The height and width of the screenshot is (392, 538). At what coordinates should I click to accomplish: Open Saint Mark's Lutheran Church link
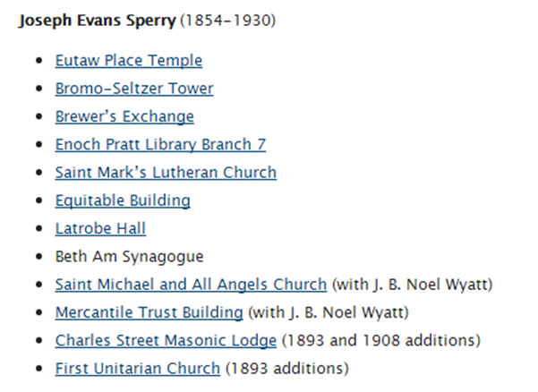166,173
